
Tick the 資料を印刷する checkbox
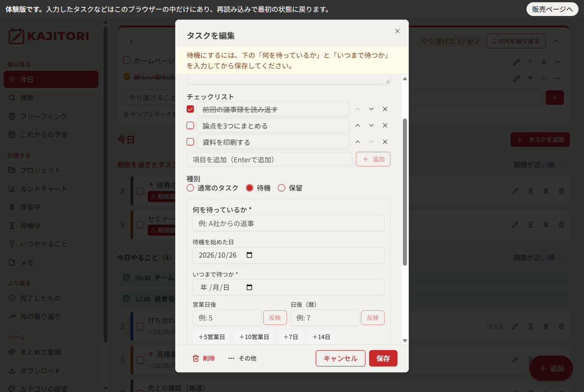190,142
